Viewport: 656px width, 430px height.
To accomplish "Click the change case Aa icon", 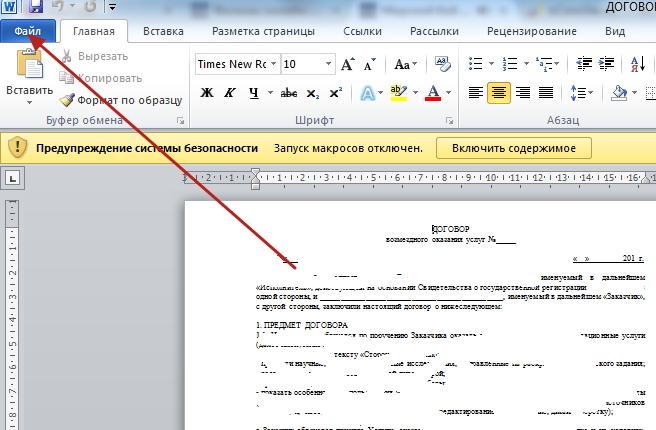I will [404, 64].
